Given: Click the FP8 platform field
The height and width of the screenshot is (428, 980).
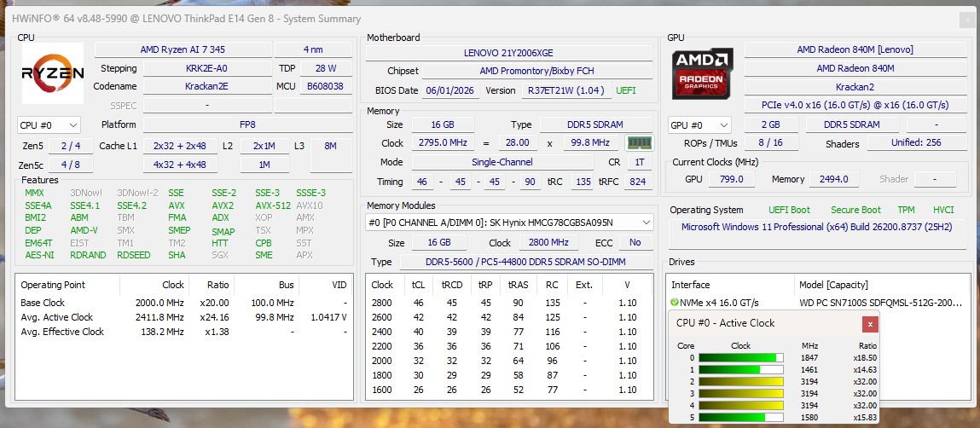Looking at the screenshot, I should coord(247,124).
